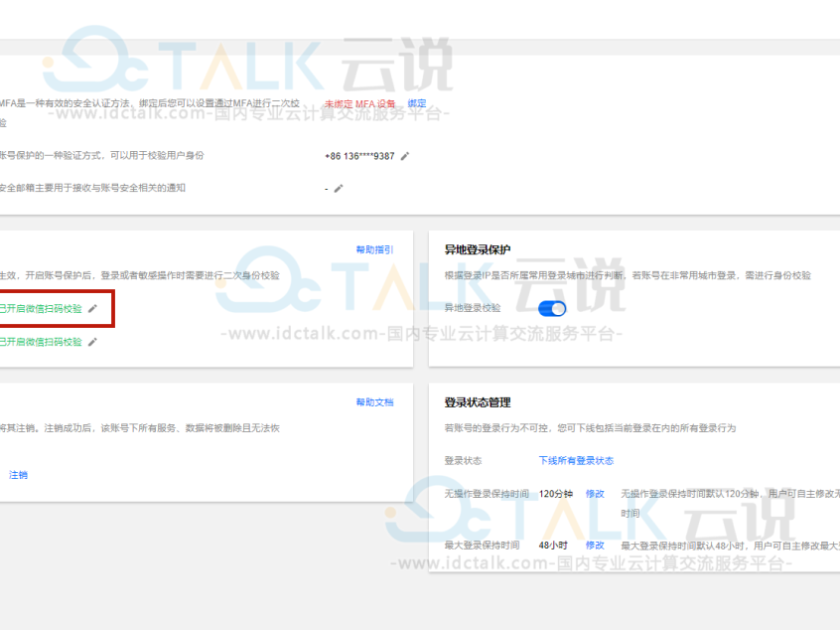
Task: Select the 异地登录保护 heading
Action: [478, 249]
